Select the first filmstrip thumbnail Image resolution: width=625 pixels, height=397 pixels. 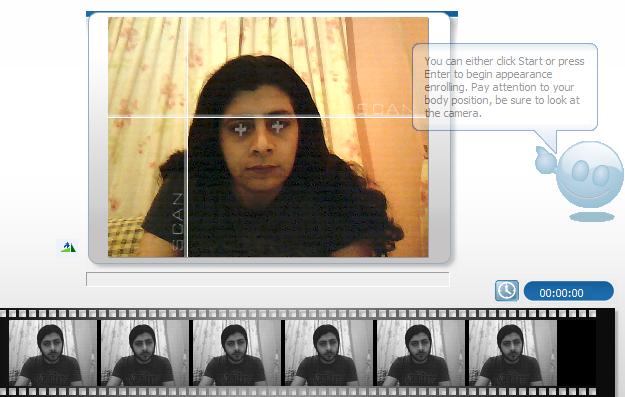(53, 353)
